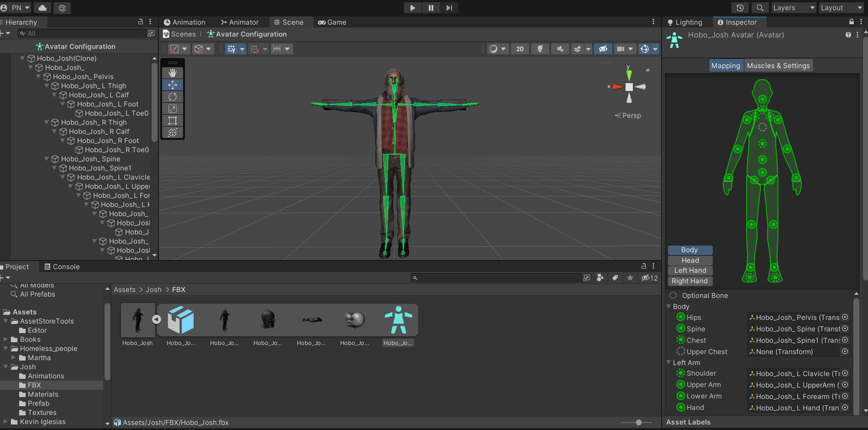Toggle hidden objects scene visibility
The width and height of the screenshot is (868, 430).
point(603,49)
